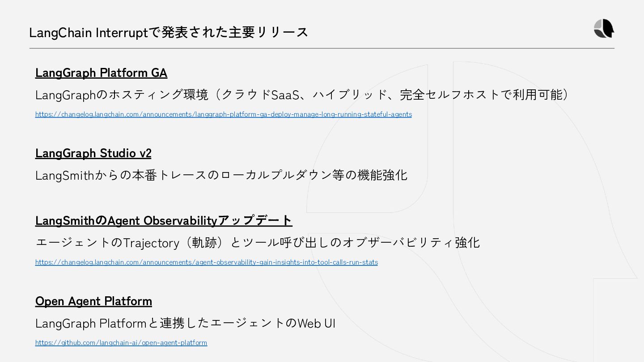Select the LangGraph Studio v2 heading
The width and height of the screenshot is (644, 362).
coord(93,153)
